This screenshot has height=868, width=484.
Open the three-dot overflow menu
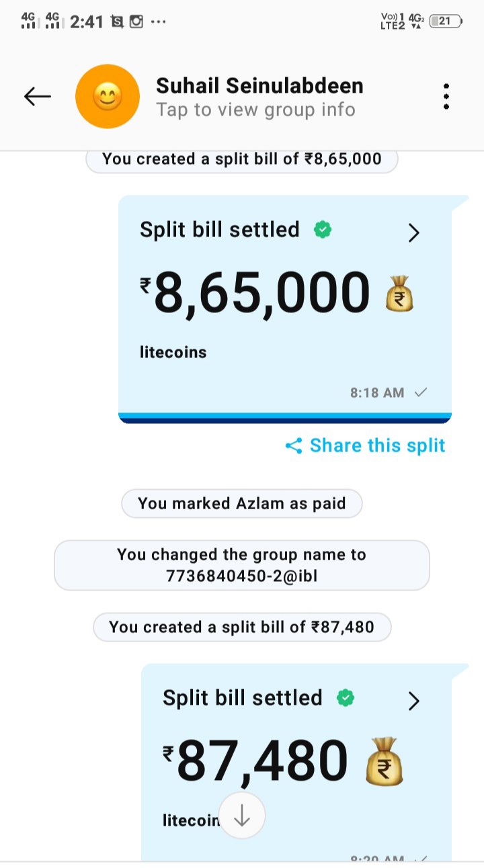446,97
